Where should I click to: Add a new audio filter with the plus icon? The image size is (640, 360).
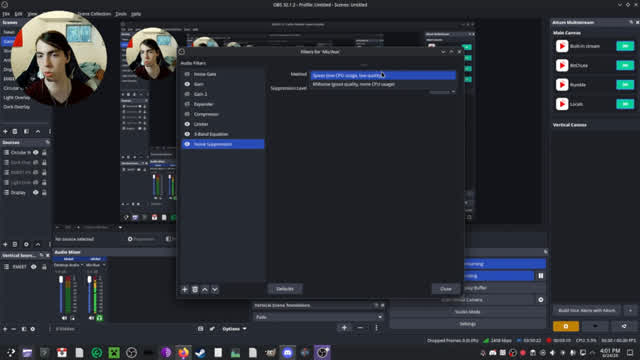pyautogui.click(x=184, y=289)
